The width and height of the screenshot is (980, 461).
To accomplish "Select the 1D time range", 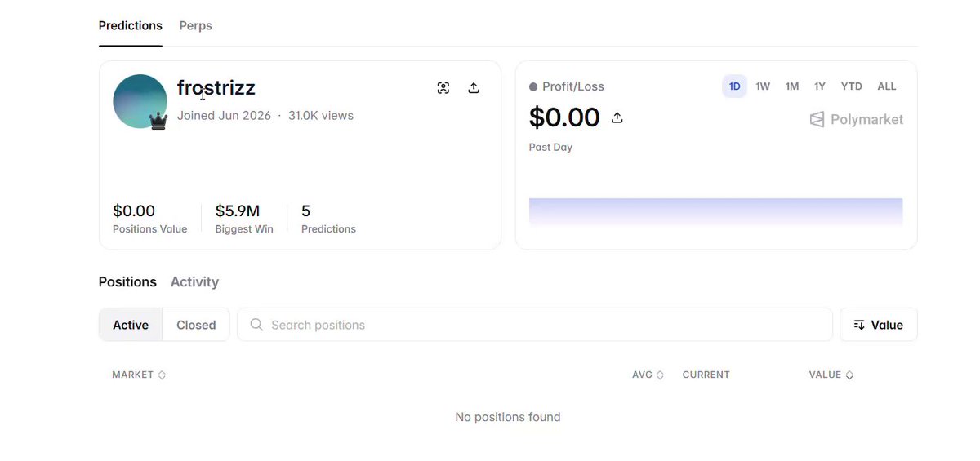I will coord(734,86).
